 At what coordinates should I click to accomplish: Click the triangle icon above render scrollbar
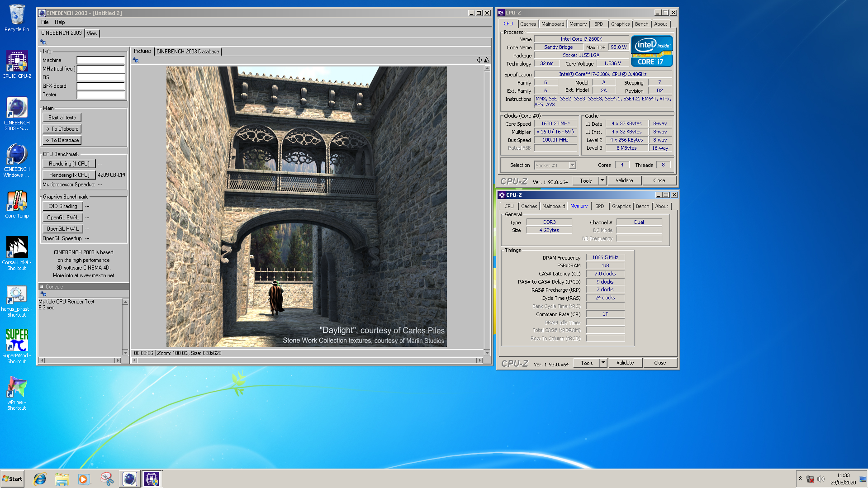487,60
